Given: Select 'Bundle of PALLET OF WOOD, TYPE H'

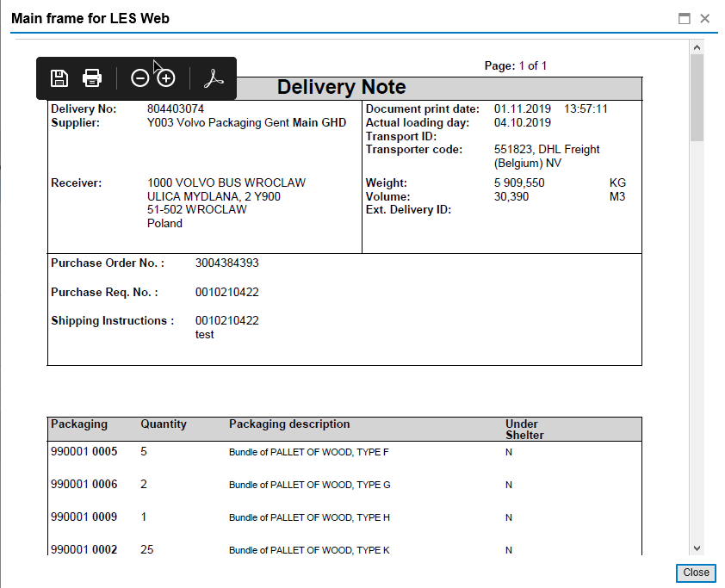Looking at the screenshot, I should [309, 517].
